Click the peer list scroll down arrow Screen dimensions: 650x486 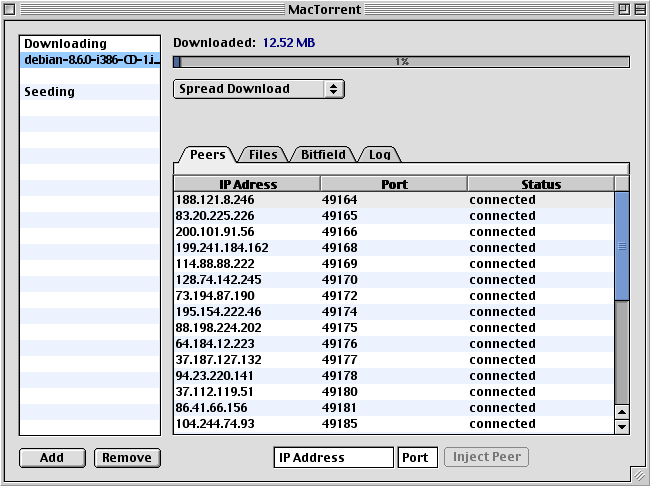coord(622,427)
